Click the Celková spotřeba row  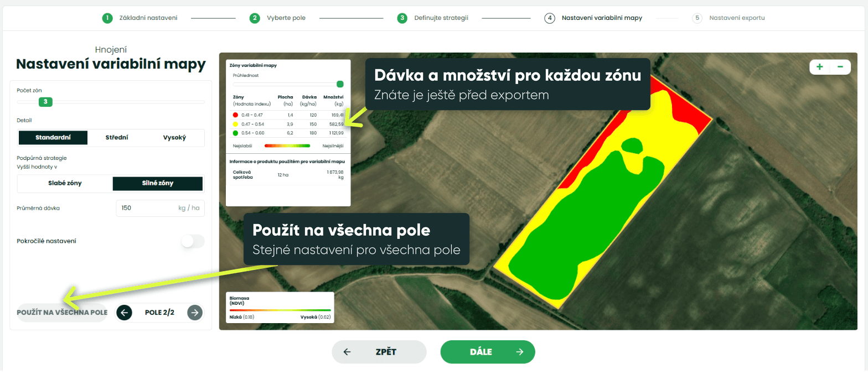pos(288,175)
